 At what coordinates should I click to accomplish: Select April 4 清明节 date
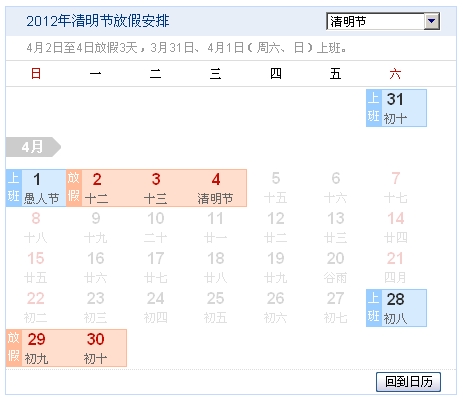216,188
